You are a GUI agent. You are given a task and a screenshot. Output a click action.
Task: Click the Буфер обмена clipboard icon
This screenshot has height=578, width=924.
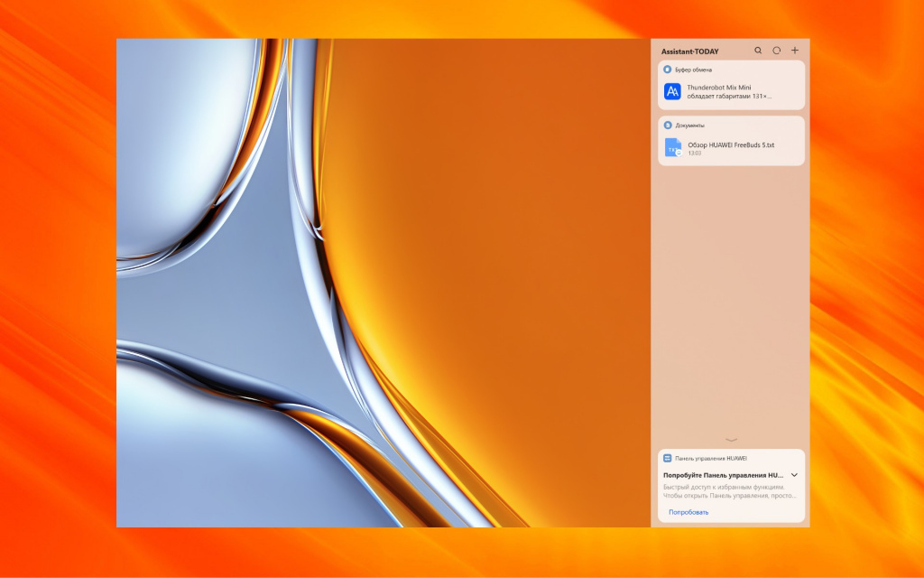point(668,70)
